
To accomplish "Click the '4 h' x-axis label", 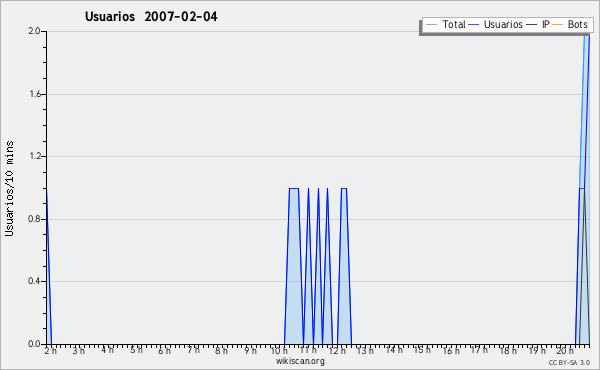I will [x=108, y=350].
